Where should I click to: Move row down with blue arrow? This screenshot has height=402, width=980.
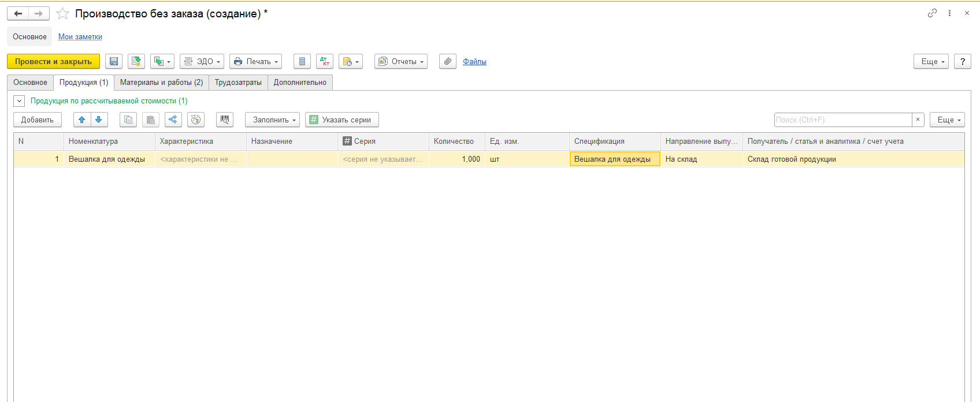(99, 120)
